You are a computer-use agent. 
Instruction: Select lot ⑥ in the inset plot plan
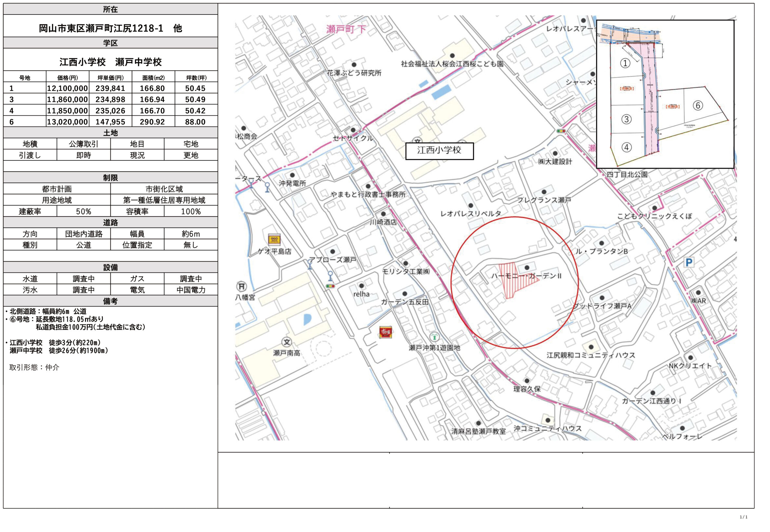[698, 106]
